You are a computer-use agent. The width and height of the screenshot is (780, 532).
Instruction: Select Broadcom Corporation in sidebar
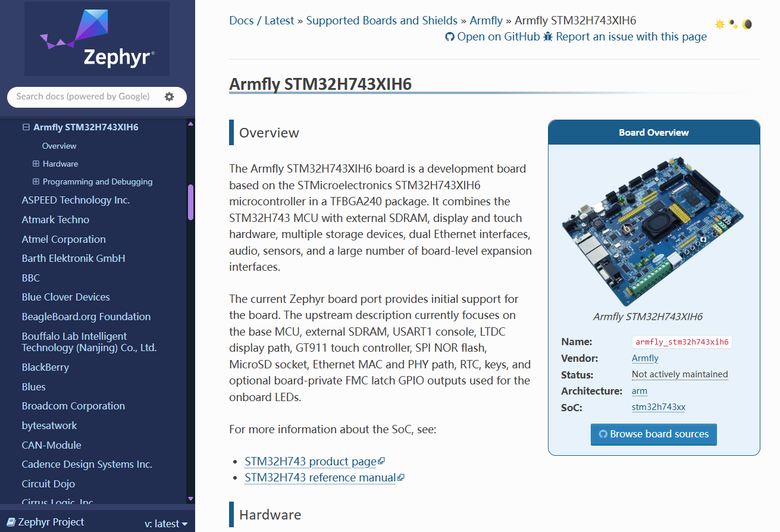(x=73, y=406)
